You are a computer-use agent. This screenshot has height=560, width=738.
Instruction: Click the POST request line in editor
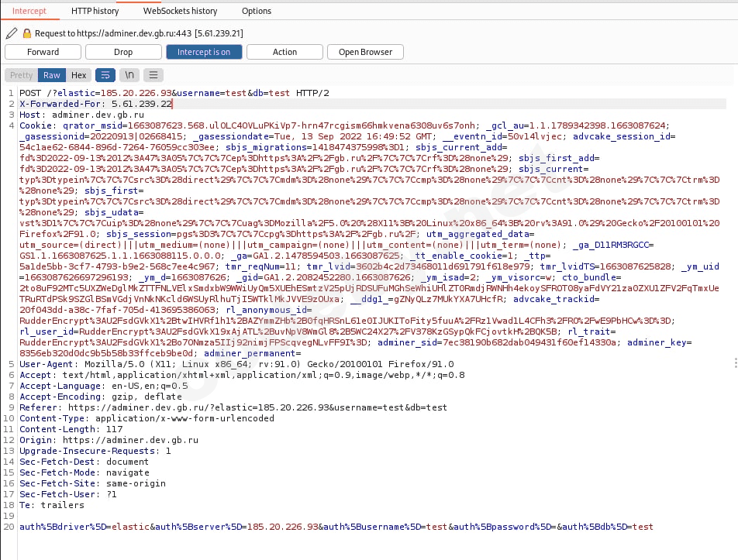(x=174, y=93)
